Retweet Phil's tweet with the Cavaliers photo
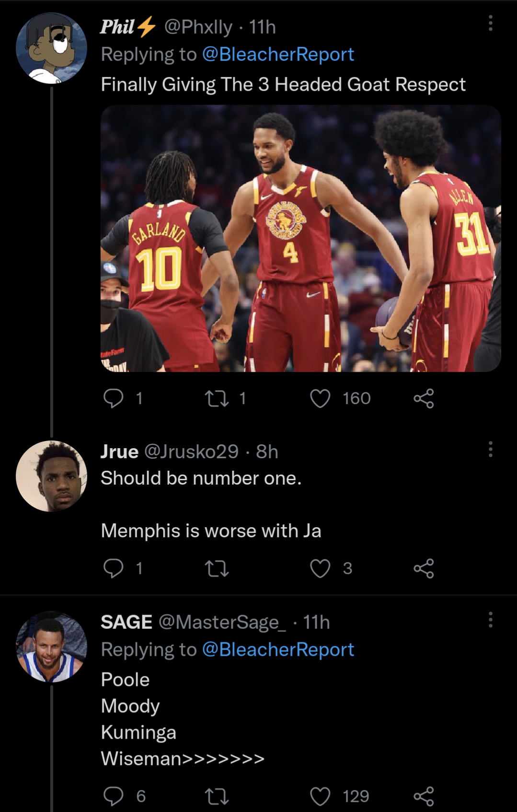517x812 pixels. pos(217,398)
